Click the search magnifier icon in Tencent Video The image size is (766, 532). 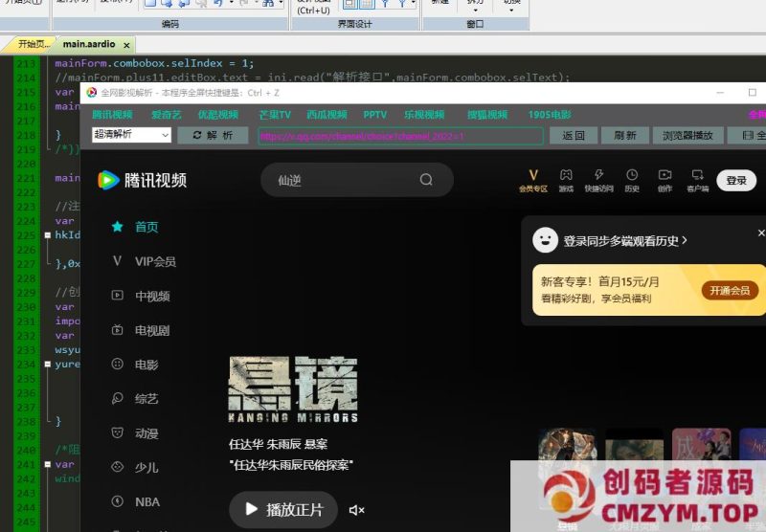426,180
